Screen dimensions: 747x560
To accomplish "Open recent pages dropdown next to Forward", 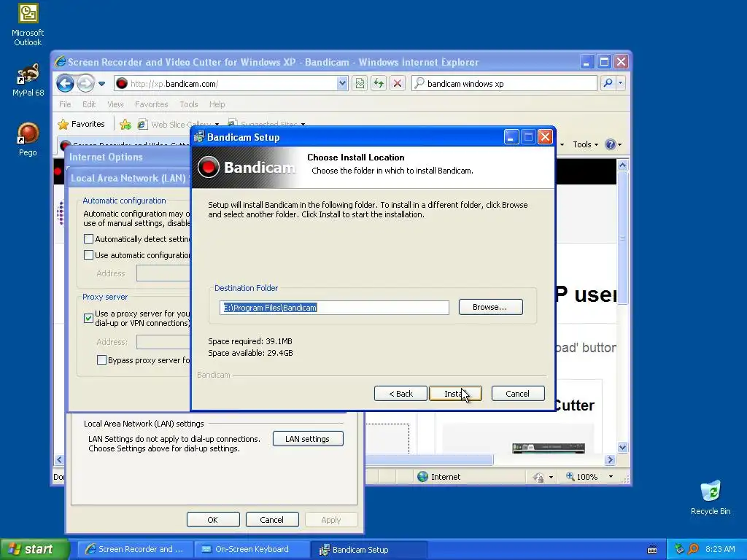I will tap(101, 84).
